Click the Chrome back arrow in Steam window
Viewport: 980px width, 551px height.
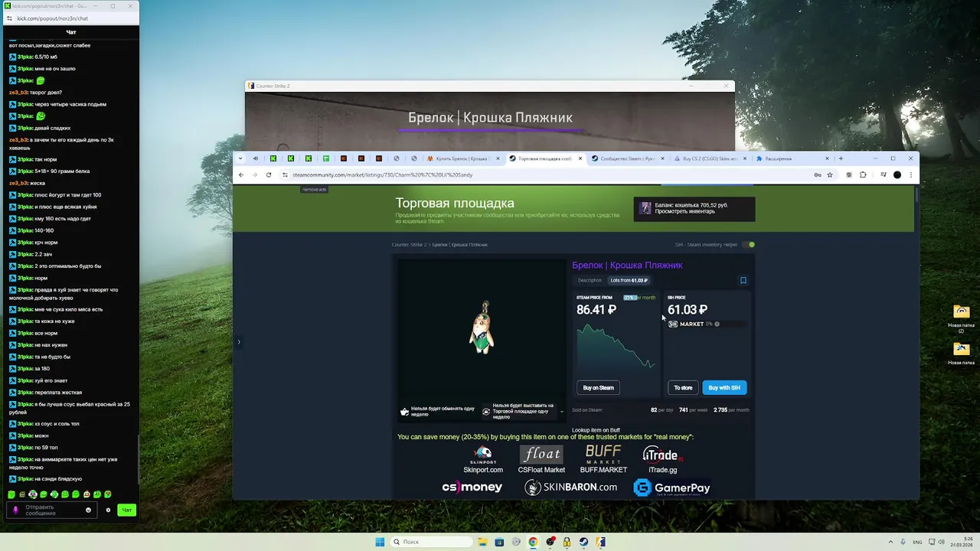coord(241,174)
